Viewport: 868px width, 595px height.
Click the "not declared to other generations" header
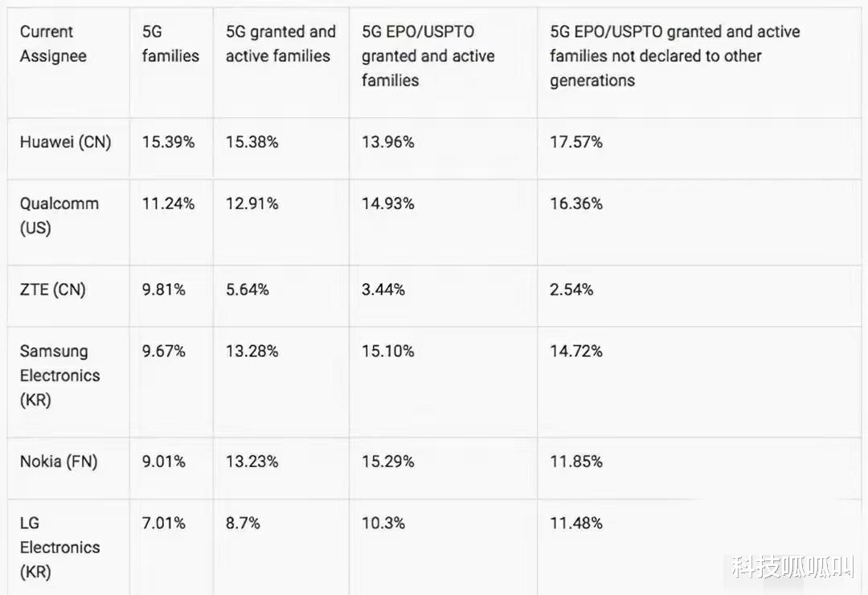[674, 55]
